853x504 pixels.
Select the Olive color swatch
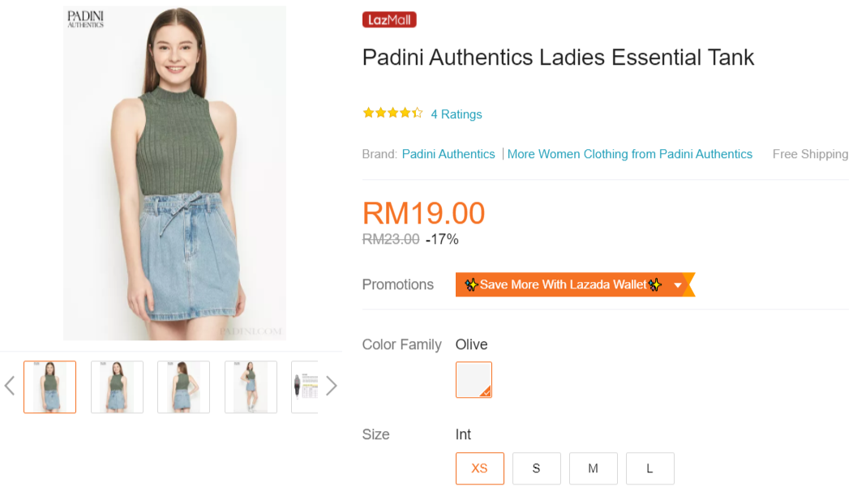click(x=474, y=379)
